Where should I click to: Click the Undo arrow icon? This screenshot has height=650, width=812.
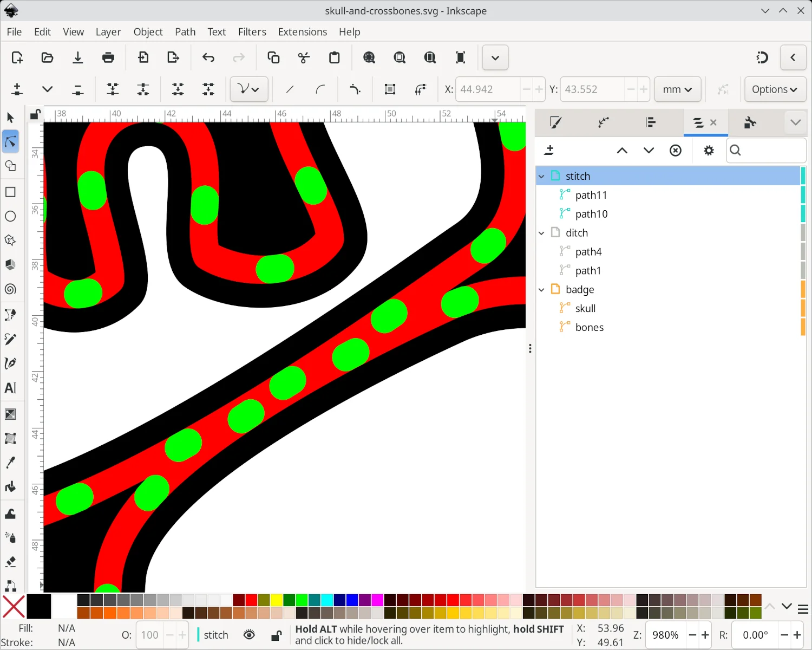(x=208, y=57)
